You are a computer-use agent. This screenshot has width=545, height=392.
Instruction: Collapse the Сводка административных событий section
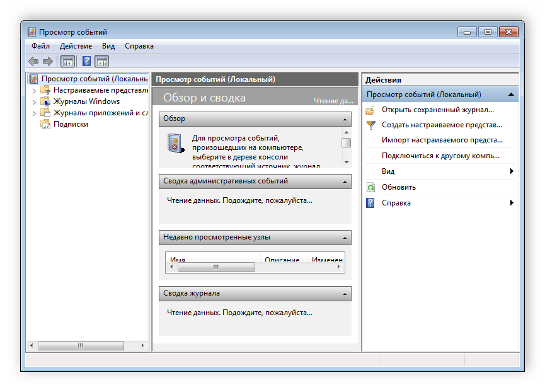344,181
